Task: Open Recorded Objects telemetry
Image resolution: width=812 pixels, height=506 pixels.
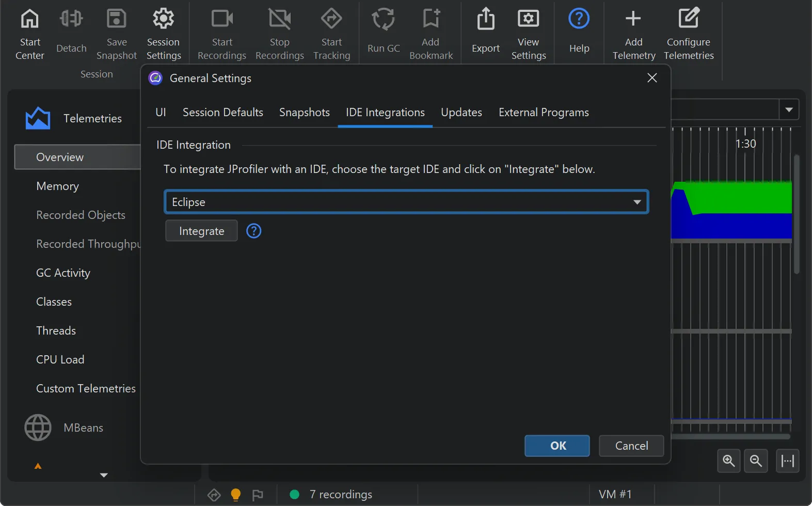Action: [81, 215]
